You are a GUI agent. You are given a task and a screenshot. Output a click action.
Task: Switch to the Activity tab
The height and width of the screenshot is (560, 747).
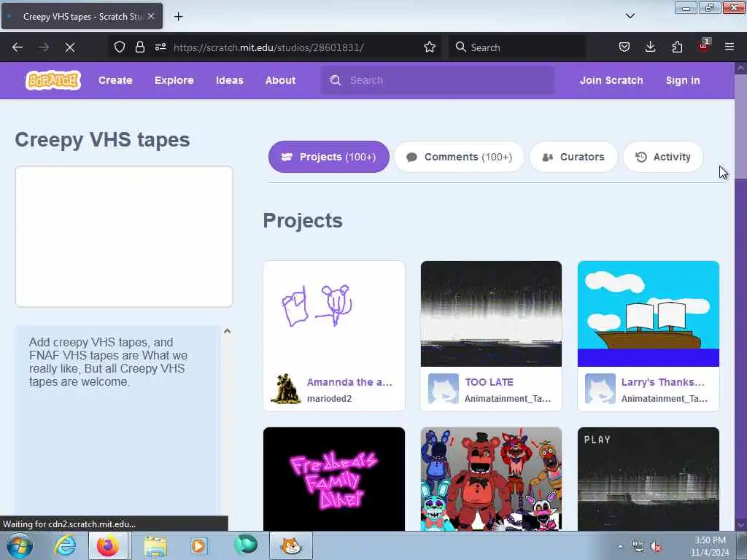662,157
